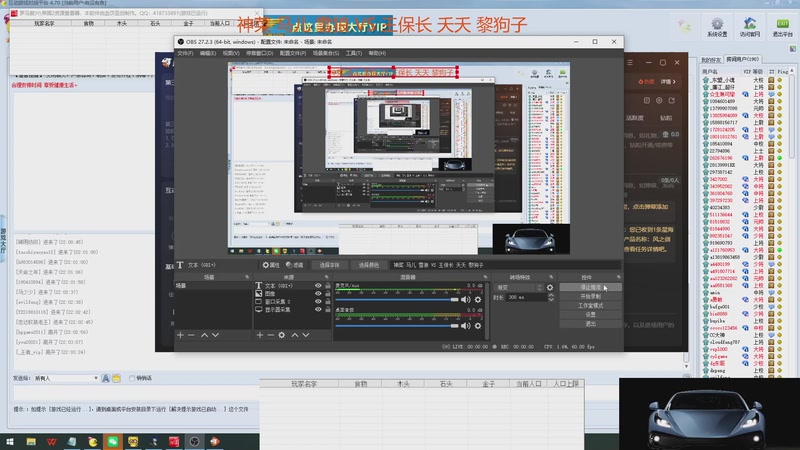Image resolution: width=800 pixels, height=450 pixels.
Task: Open microphone channel gear settings
Action: [x=478, y=300]
